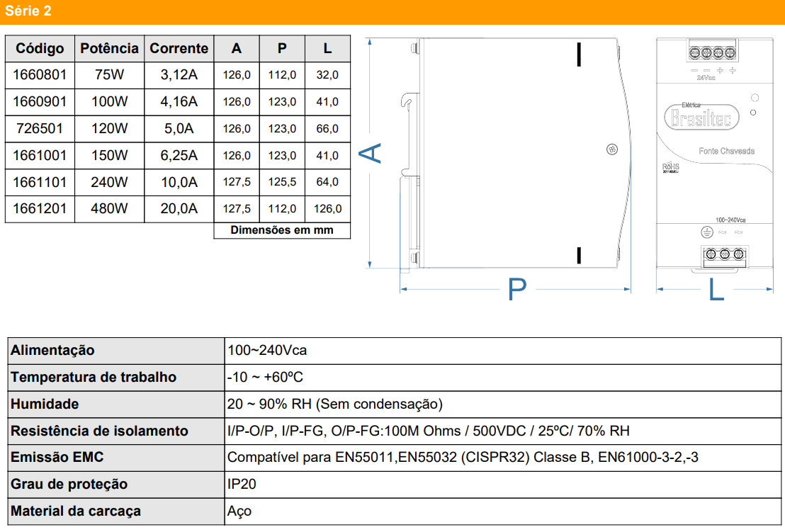Click the Fonte Chaveada label
The height and width of the screenshot is (532, 785).
pos(726,151)
